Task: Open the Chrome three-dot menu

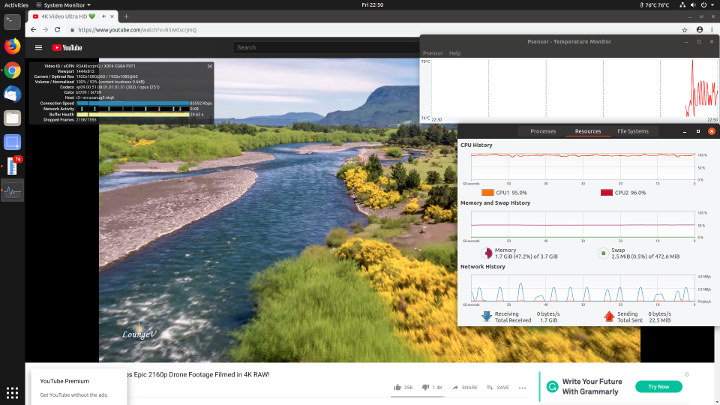Action: click(713, 30)
